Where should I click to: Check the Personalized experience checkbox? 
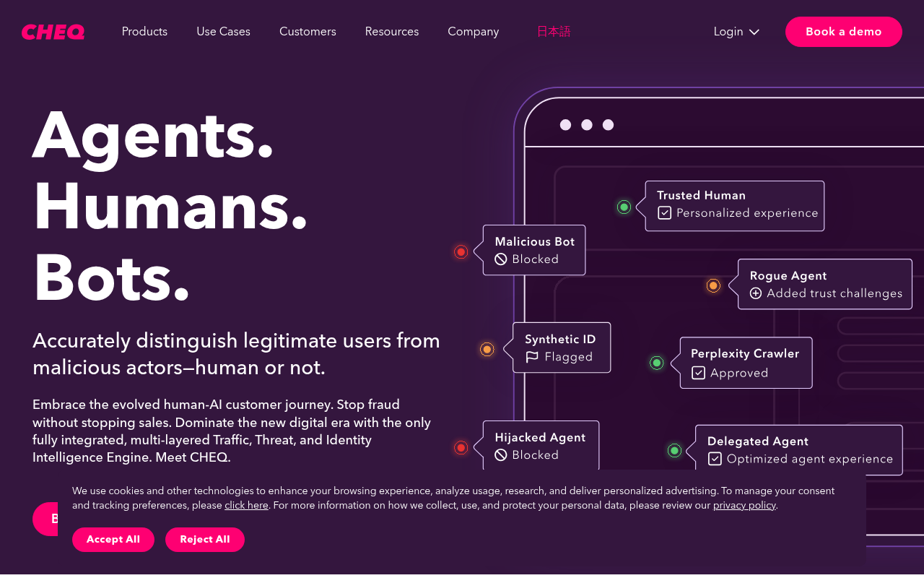(x=663, y=212)
